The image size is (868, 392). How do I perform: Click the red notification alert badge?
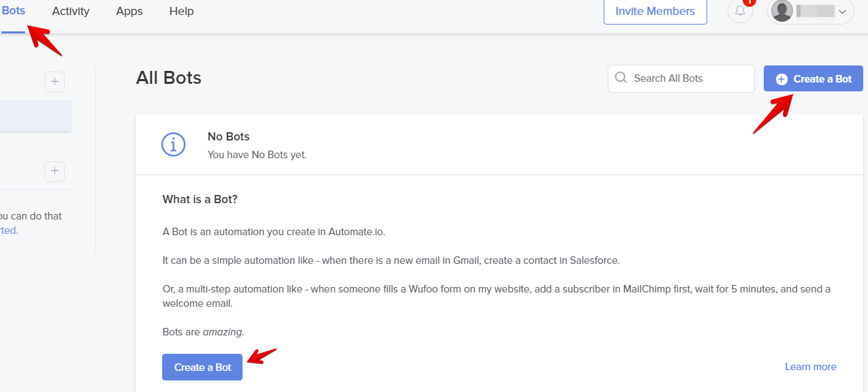coord(749,2)
